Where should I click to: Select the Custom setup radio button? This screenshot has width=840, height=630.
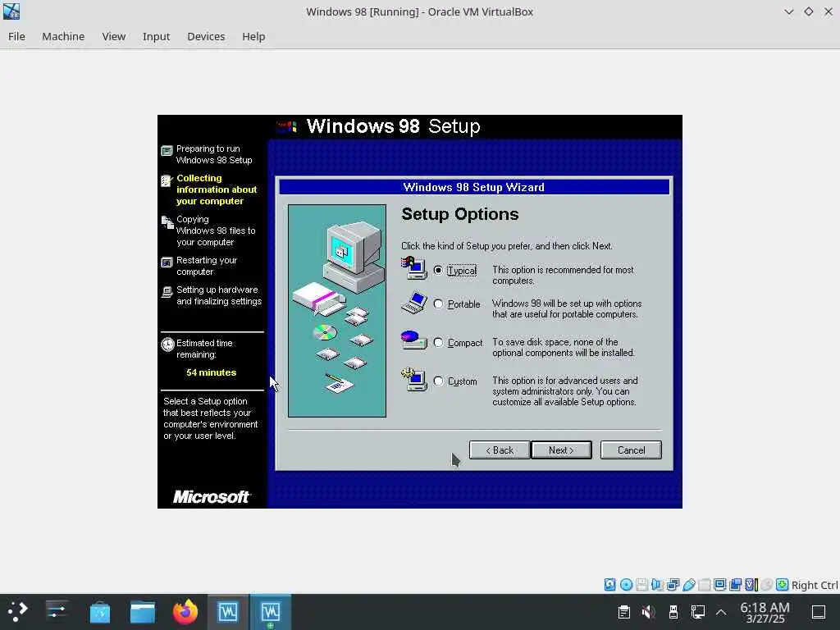click(x=438, y=381)
